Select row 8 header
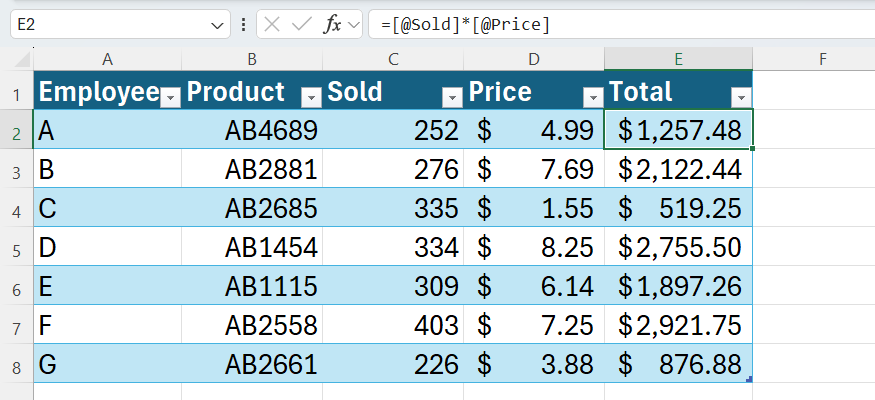 coord(17,364)
